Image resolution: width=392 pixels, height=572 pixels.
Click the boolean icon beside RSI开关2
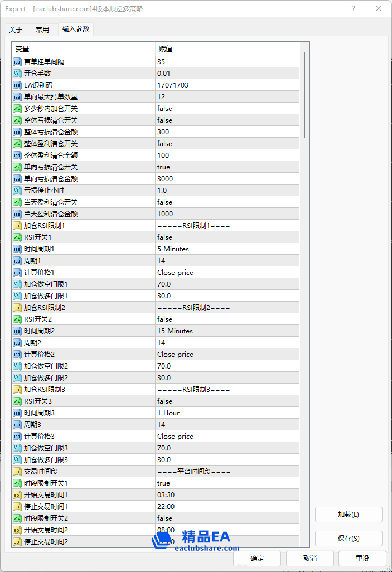coord(17,319)
